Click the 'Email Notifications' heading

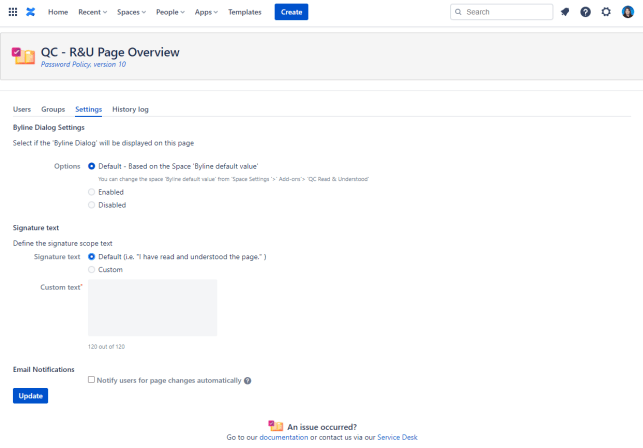coord(43,370)
